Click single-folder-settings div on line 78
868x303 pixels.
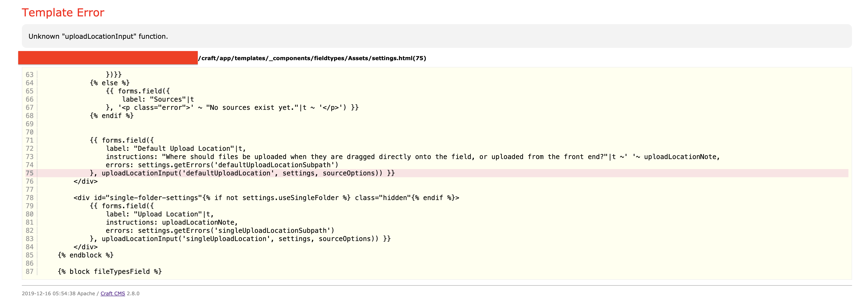266,198
